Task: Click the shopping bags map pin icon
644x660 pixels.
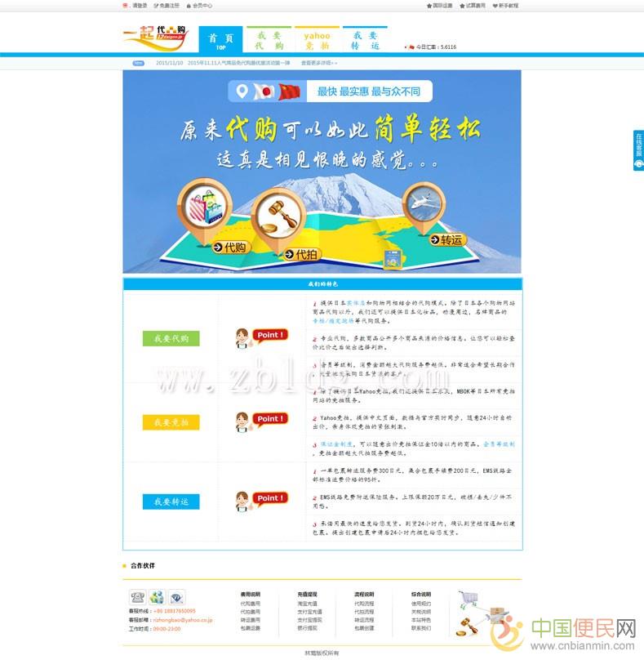Action: point(204,204)
